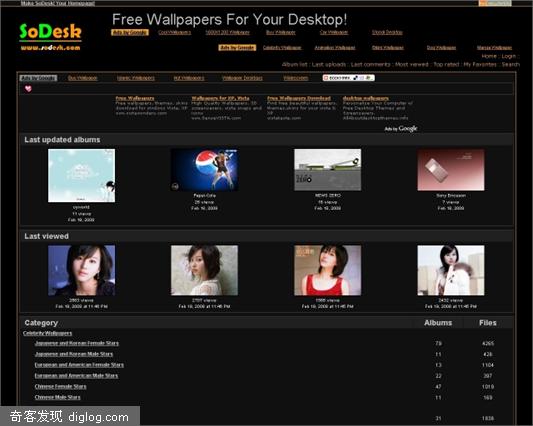Screen dimensions: 533x426
Task: Open the Album list menu item
Action: [294, 64]
